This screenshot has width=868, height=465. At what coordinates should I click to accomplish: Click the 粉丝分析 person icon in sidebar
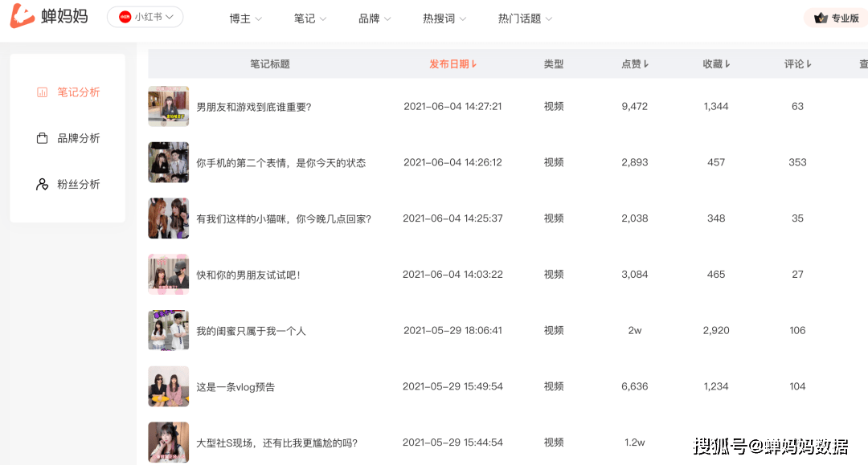(43, 184)
